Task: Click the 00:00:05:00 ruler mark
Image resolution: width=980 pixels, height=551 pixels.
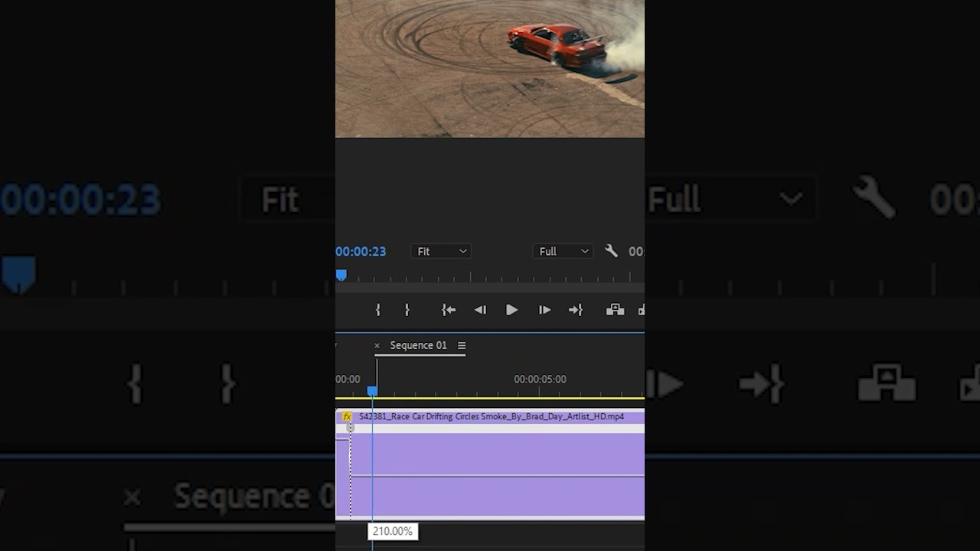Action: click(540, 379)
